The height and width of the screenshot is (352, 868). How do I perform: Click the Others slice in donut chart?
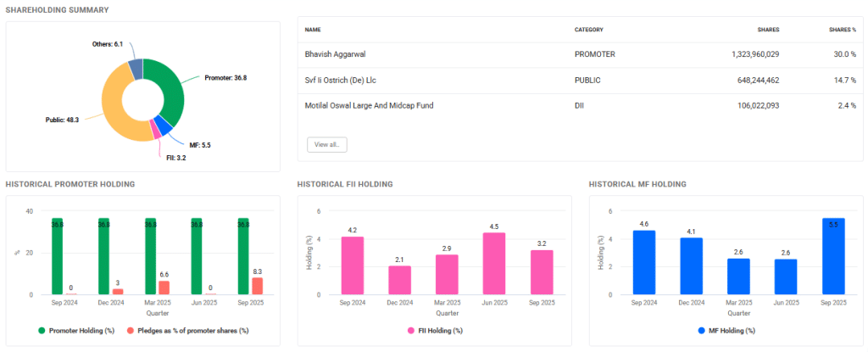[x=135, y=70]
